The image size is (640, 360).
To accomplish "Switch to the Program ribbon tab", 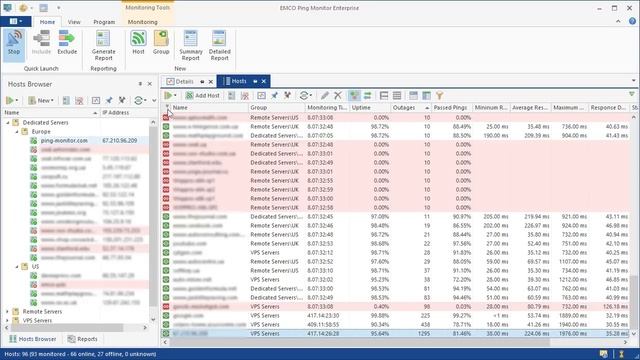I will (104, 22).
